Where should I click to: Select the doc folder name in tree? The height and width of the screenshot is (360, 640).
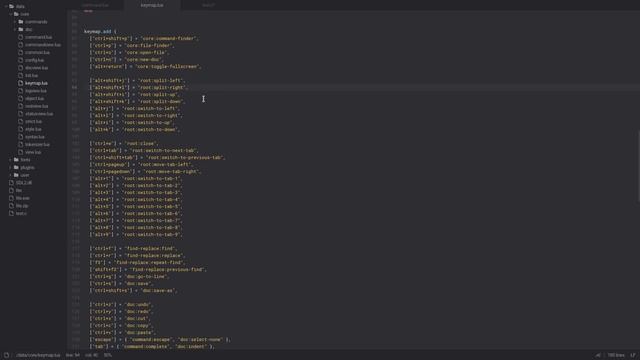click(29, 30)
